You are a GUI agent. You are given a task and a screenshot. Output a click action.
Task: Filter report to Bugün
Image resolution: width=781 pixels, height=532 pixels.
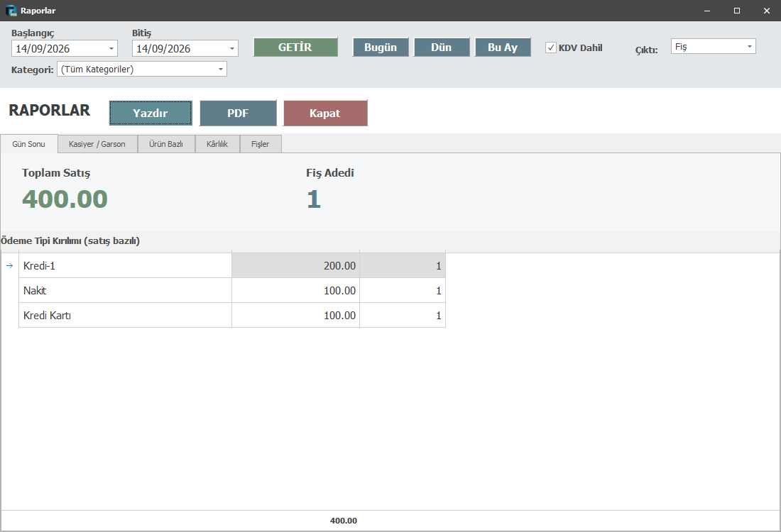coord(381,48)
